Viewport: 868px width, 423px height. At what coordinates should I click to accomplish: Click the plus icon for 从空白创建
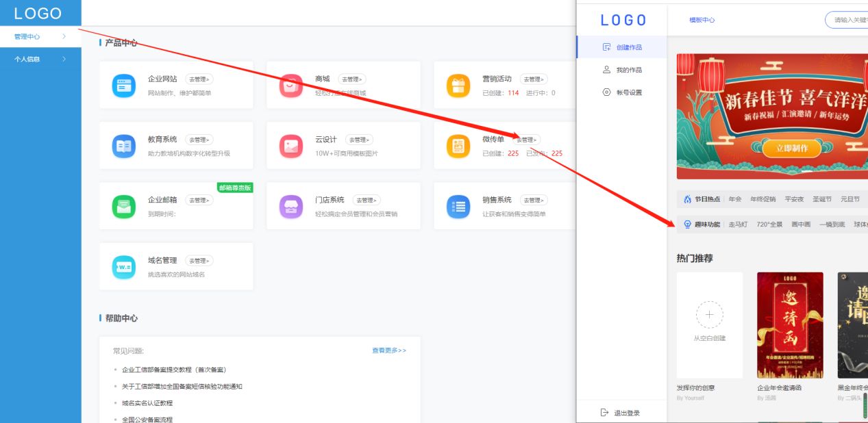pos(709,315)
